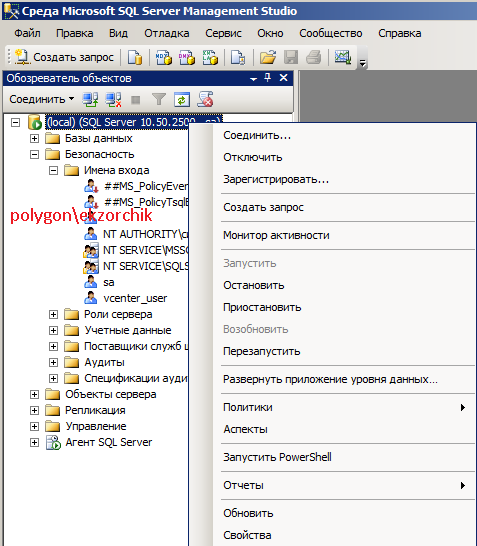Open Object Explorer window position dropdown arrow

coord(253,79)
